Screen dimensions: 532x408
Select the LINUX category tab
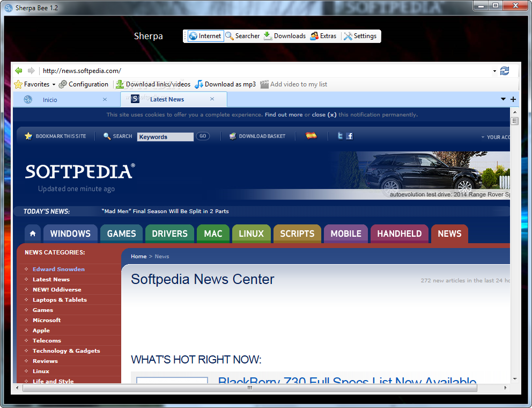click(252, 234)
